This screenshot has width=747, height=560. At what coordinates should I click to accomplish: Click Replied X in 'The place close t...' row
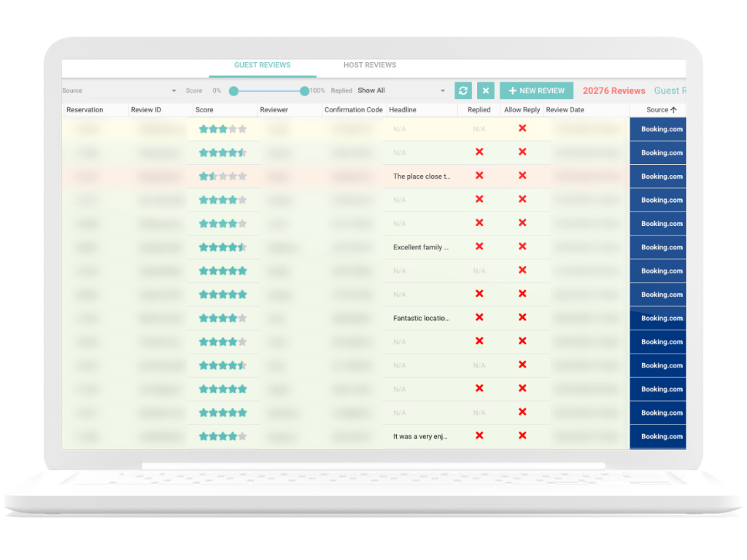click(x=479, y=176)
